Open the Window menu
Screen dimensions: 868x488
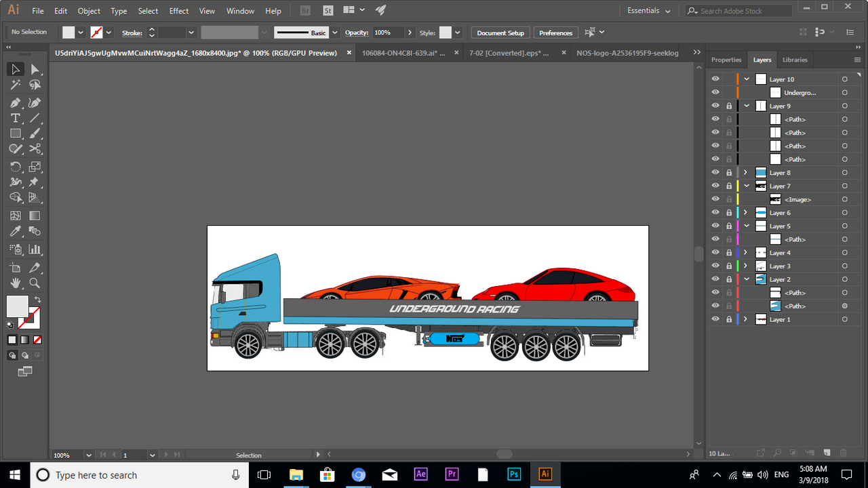coord(240,11)
